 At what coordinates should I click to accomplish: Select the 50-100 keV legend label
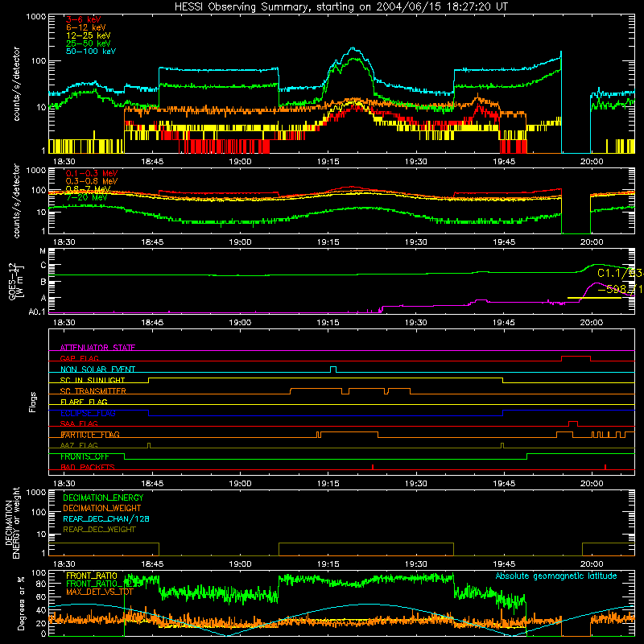90,52
